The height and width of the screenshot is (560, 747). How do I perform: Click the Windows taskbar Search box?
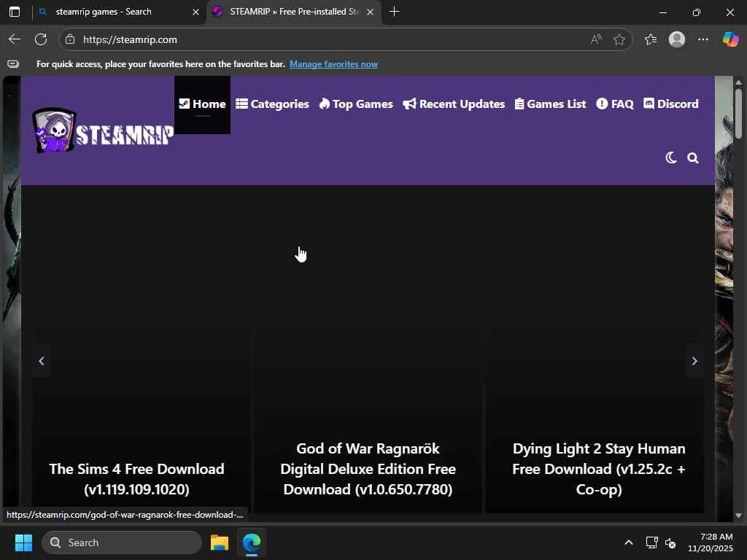point(122,542)
